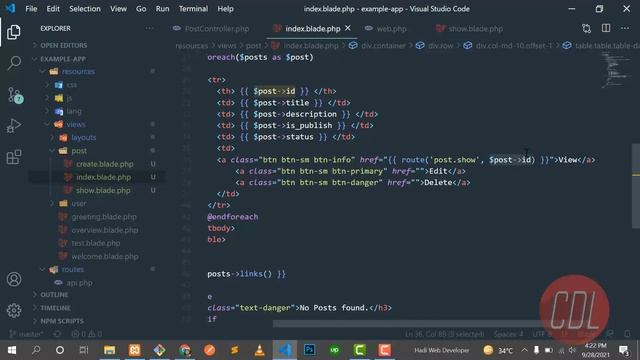Click the Open Changes icon in editor toolbar
This screenshot has width=640, height=360.
pyautogui.click(x=587, y=29)
